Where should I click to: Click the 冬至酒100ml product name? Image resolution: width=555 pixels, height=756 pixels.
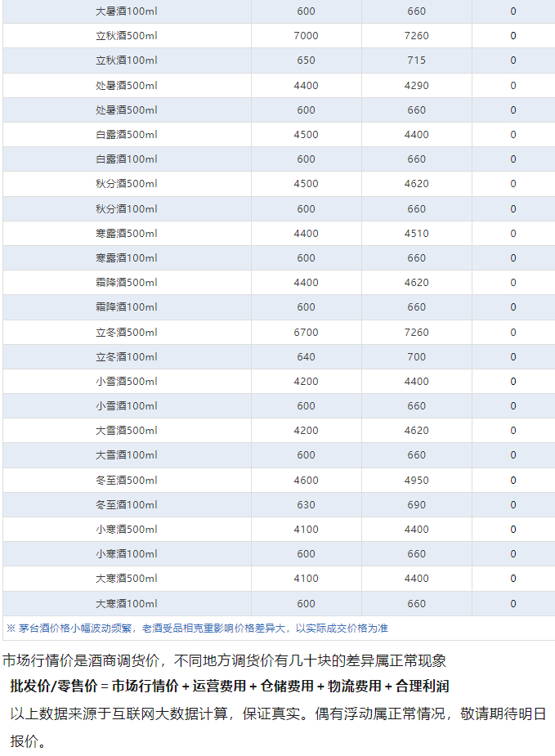127,505
